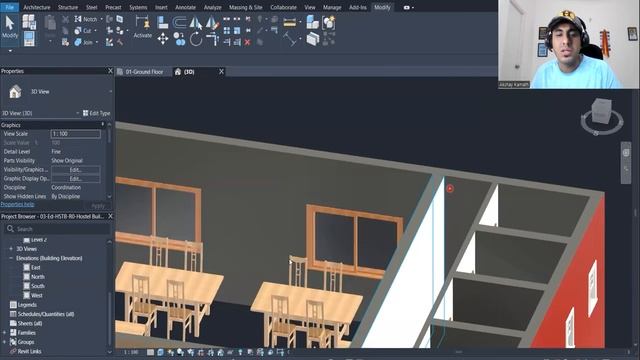This screenshot has width=640, height=360.
Task: Switch to the Structure ribbon tab
Action: click(68, 7)
